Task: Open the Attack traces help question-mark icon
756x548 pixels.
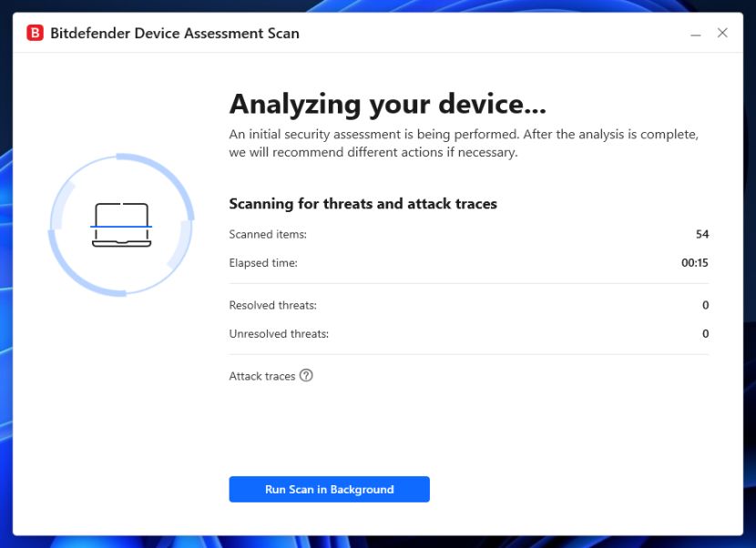Action: pyautogui.click(x=306, y=375)
